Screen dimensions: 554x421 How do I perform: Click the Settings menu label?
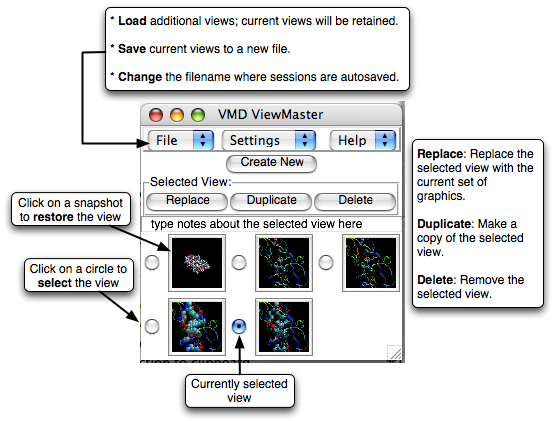pyautogui.click(x=255, y=141)
